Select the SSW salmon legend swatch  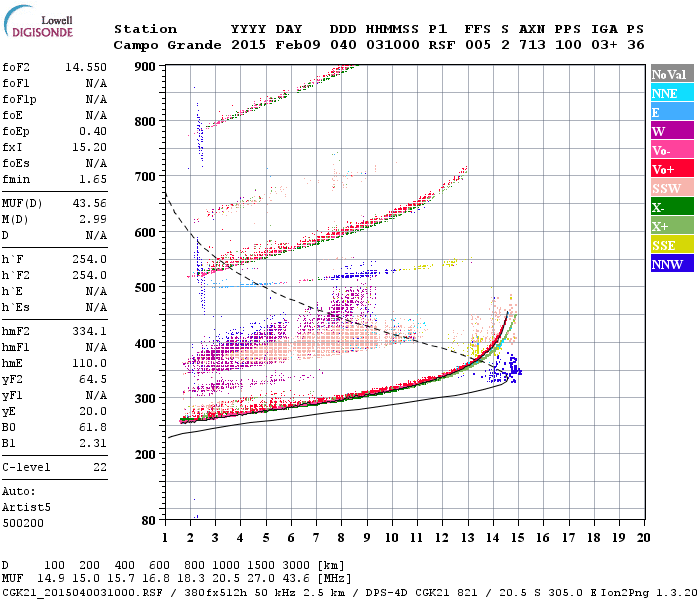672,188
